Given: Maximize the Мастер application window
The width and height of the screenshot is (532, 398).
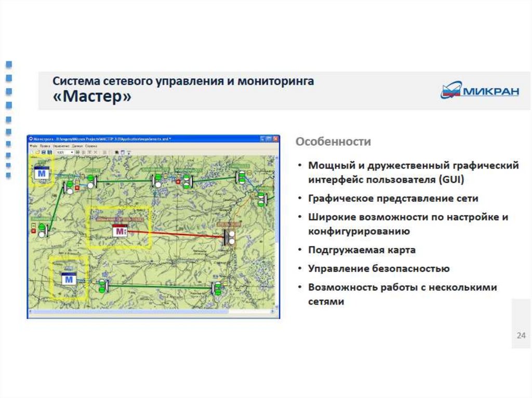Looking at the screenshot, I should [269, 139].
